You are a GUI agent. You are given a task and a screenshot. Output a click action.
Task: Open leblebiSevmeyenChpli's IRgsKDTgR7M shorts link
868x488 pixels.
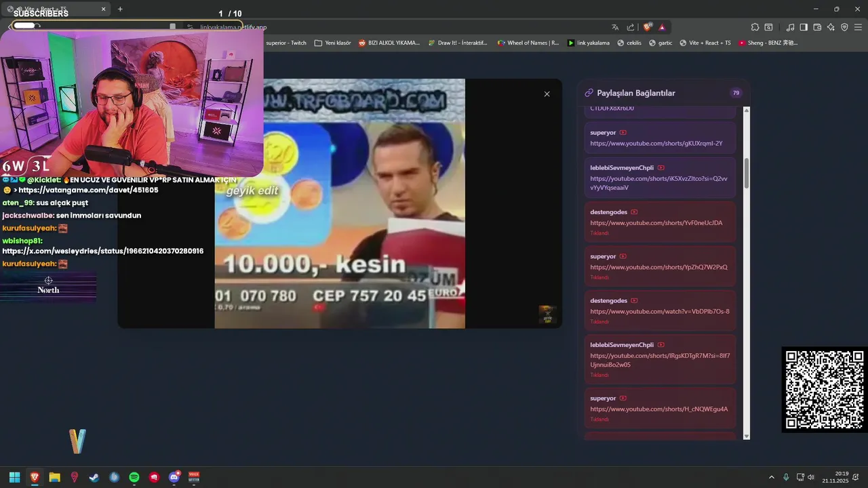pos(660,360)
